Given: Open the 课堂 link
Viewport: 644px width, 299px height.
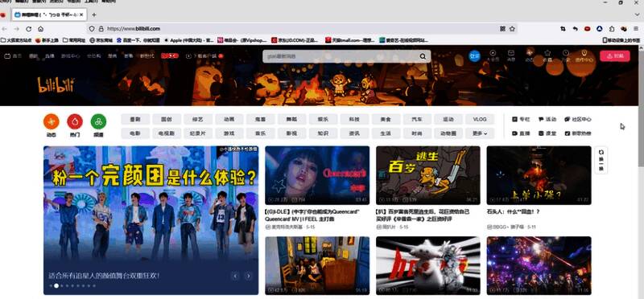Looking at the screenshot, I should coord(547,133).
